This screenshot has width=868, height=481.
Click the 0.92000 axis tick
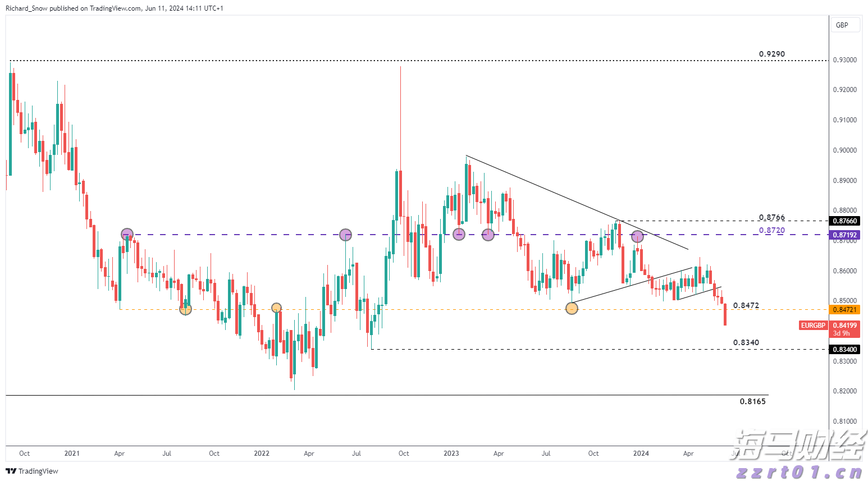point(844,90)
